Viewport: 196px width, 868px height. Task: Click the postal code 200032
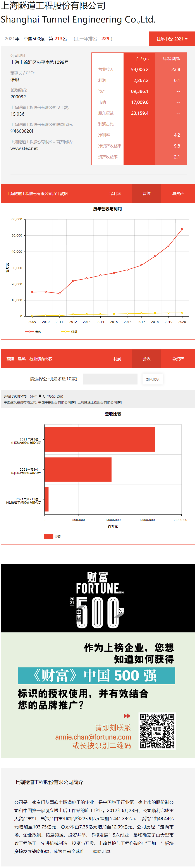tap(18, 97)
